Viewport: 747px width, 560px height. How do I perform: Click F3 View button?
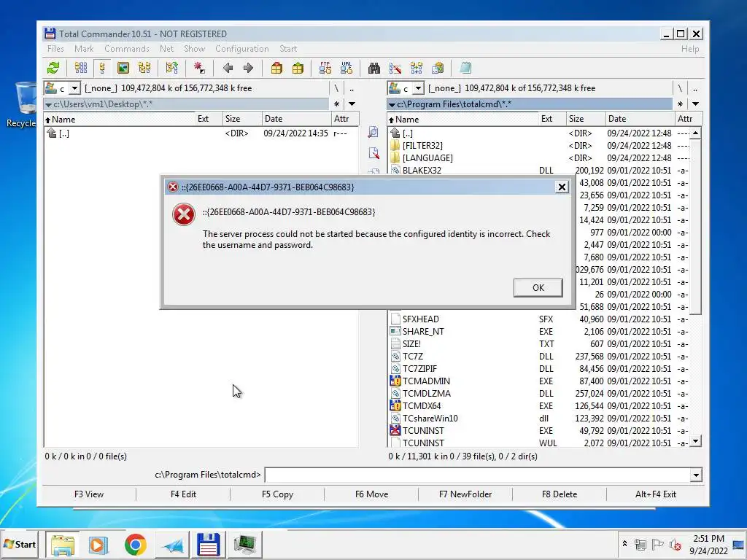pyautogui.click(x=89, y=494)
